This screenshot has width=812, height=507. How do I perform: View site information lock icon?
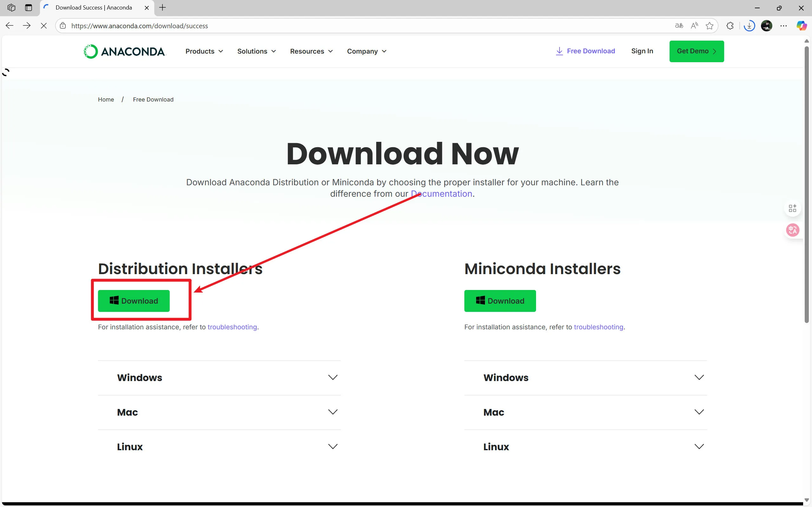tap(63, 26)
